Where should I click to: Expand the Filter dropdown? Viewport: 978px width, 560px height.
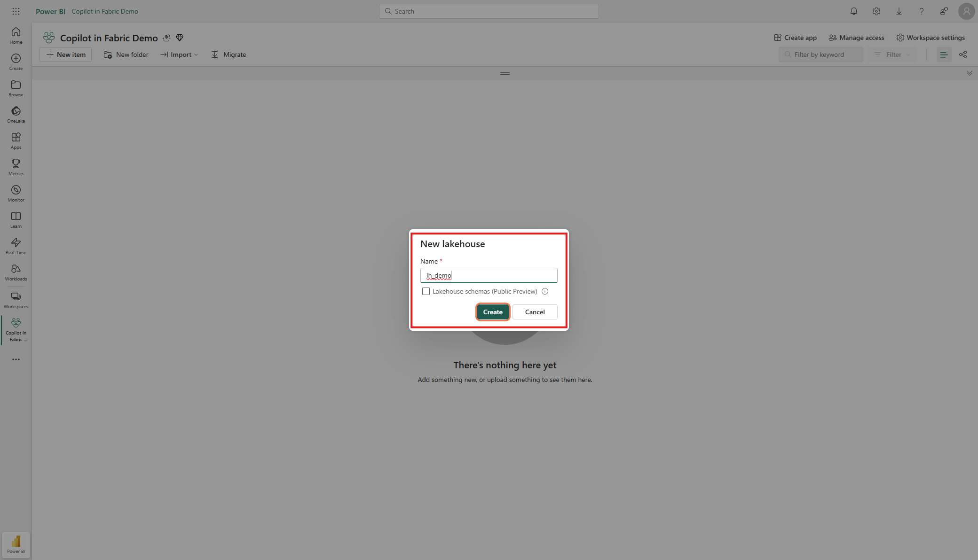point(892,54)
